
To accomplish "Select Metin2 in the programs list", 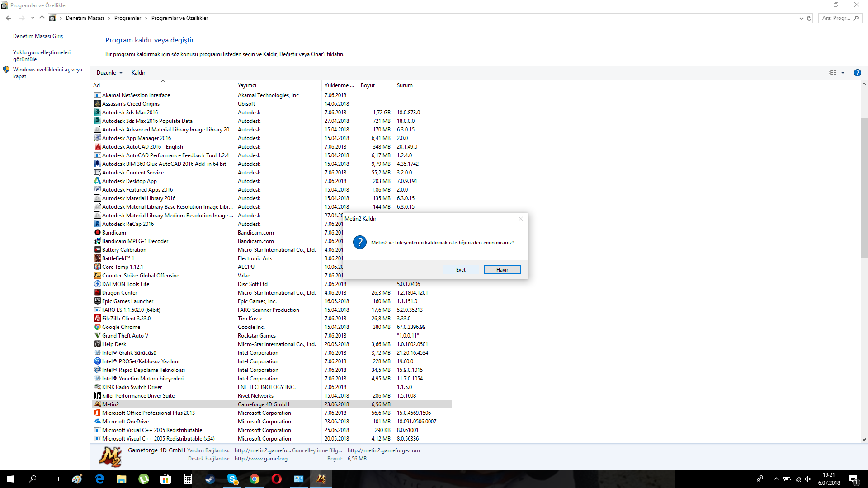I will coord(272,404).
